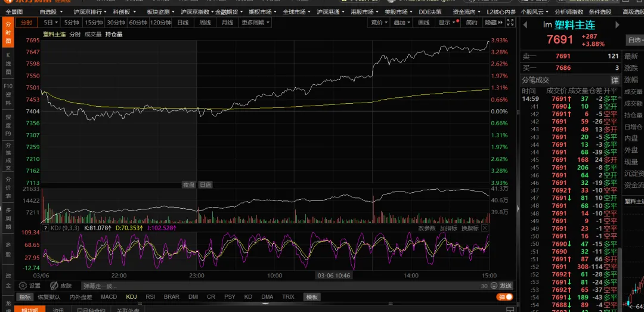
Task: Click the 恢复默认 button
Action: coord(49,297)
